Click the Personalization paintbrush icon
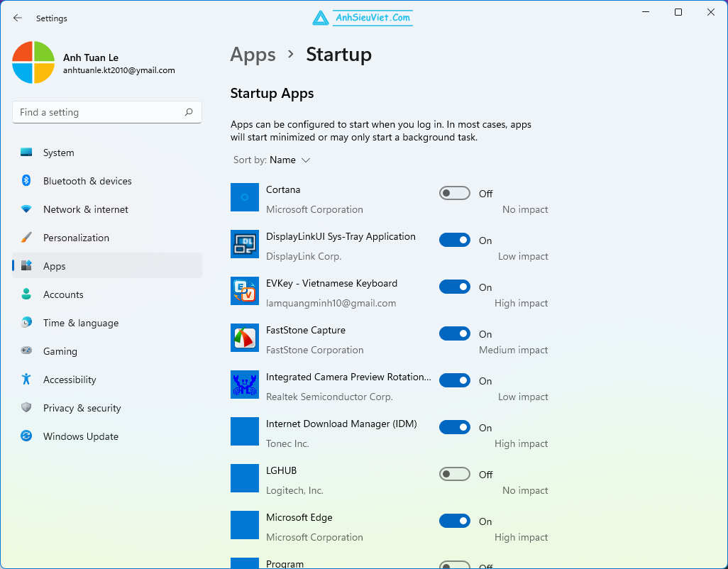 click(26, 237)
